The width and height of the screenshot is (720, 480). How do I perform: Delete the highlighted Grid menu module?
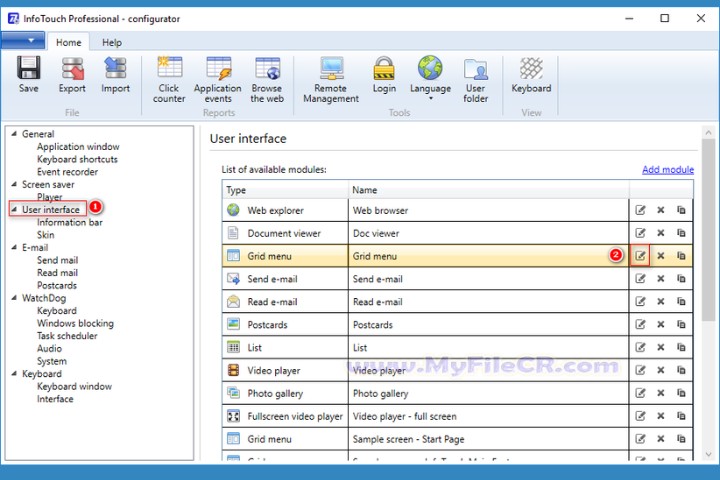(x=661, y=255)
